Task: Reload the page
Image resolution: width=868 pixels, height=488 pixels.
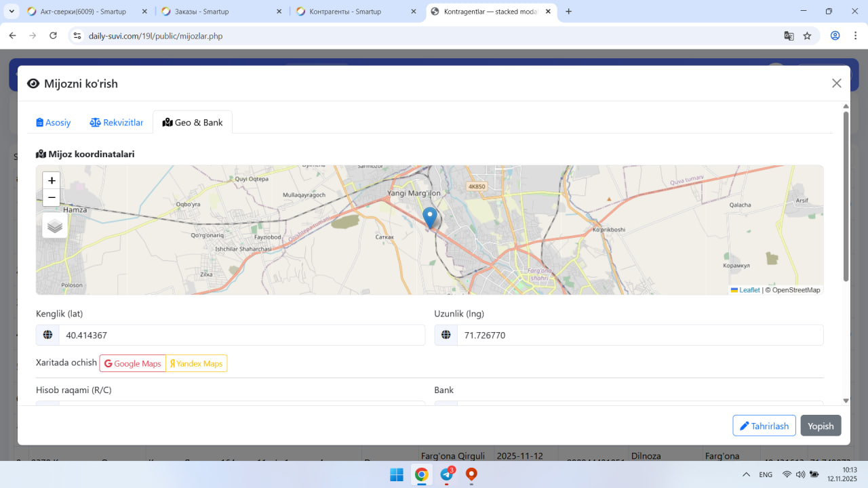Action: (x=54, y=36)
